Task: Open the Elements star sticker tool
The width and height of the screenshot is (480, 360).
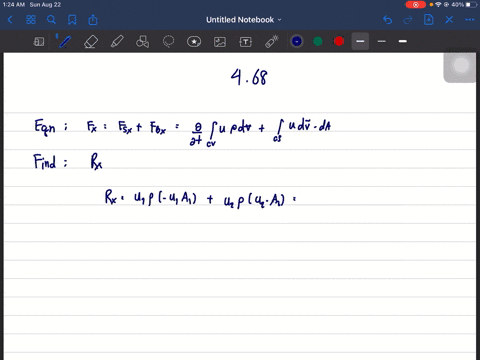Action: (x=194, y=42)
